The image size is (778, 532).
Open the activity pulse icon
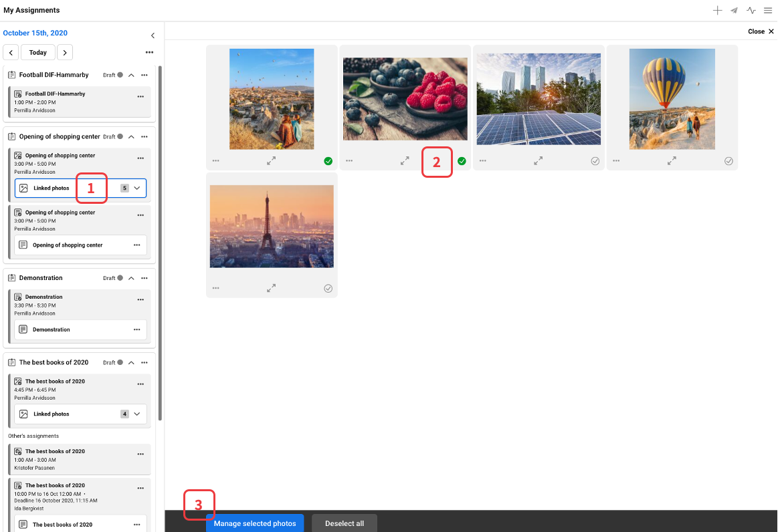click(751, 11)
